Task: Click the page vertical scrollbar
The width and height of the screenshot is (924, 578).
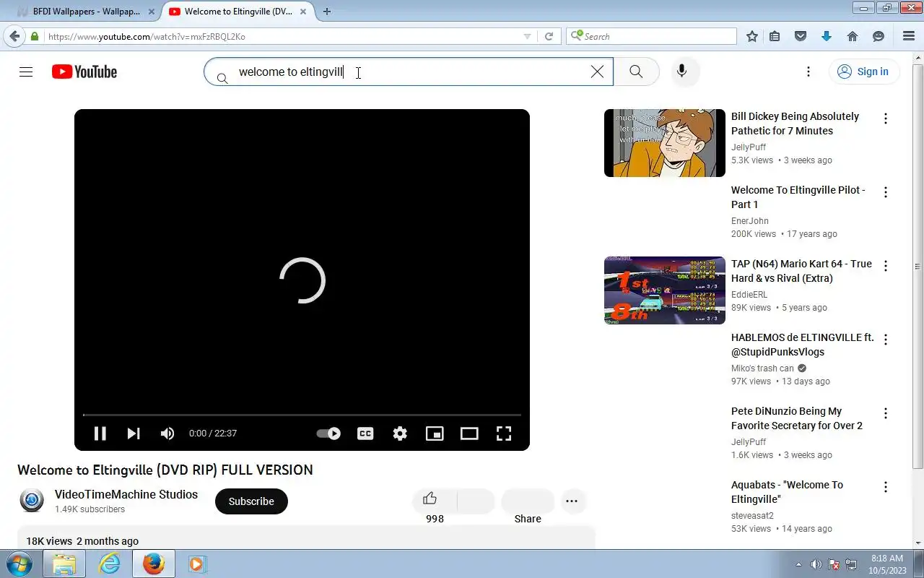Action: (918, 267)
